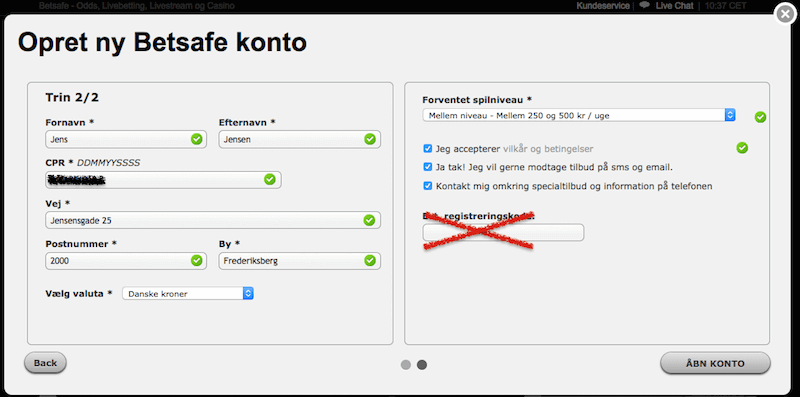Select the second pagination dot
Image resolution: width=800 pixels, height=397 pixels.
pos(422,365)
